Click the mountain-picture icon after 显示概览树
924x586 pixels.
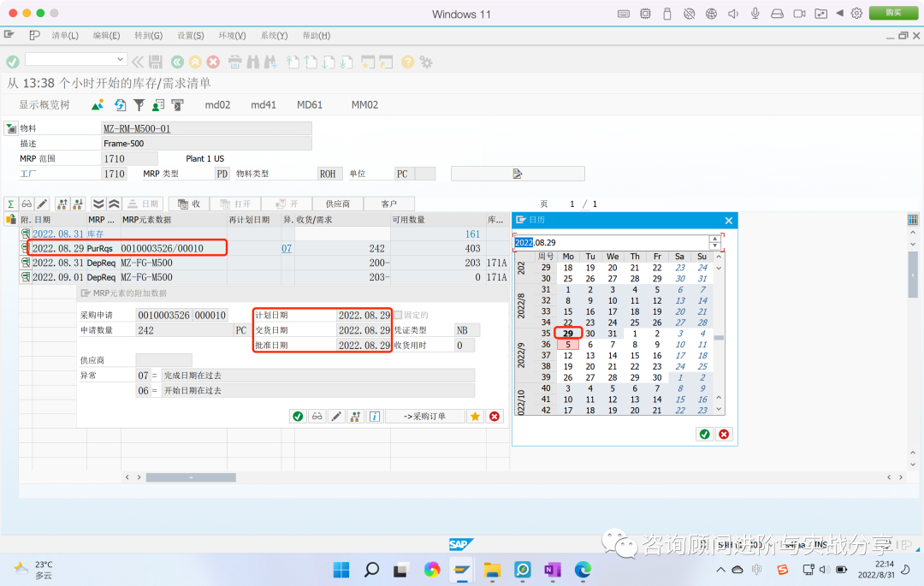pyautogui.click(x=98, y=105)
